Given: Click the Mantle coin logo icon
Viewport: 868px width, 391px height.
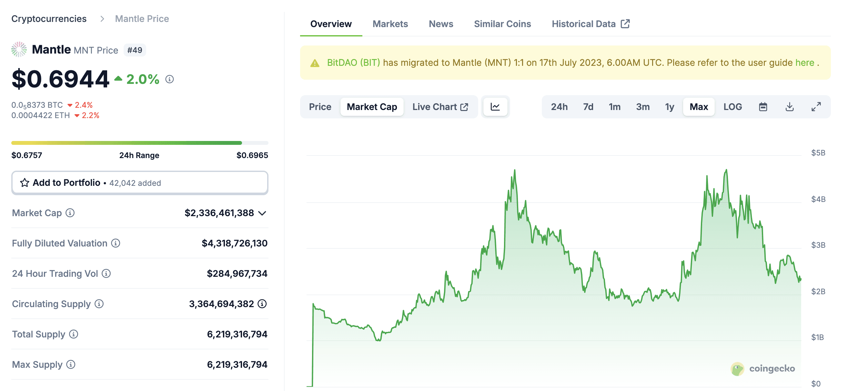Looking at the screenshot, I should coord(19,49).
